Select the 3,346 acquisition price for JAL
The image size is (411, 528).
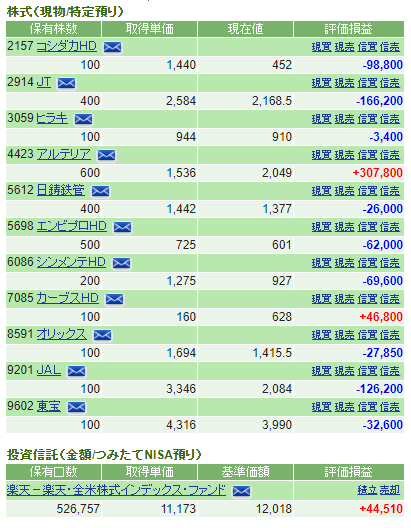coord(181,389)
